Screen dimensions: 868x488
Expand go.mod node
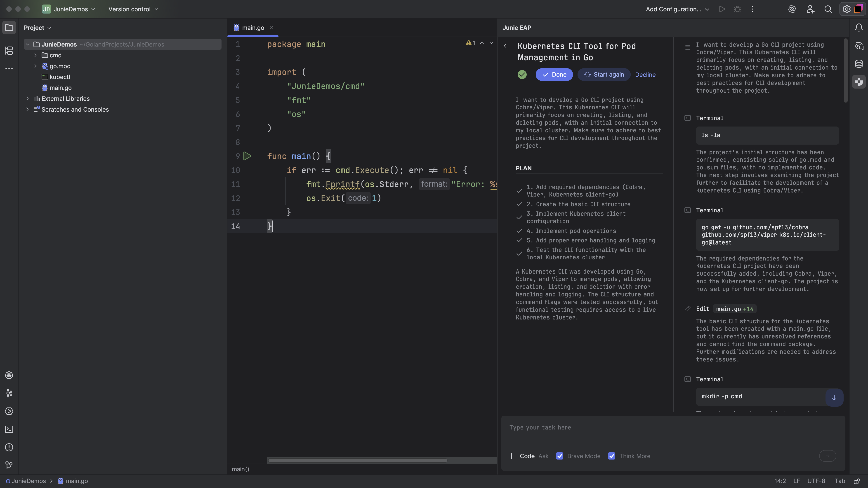pyautogui.click(x=35, y=66)
